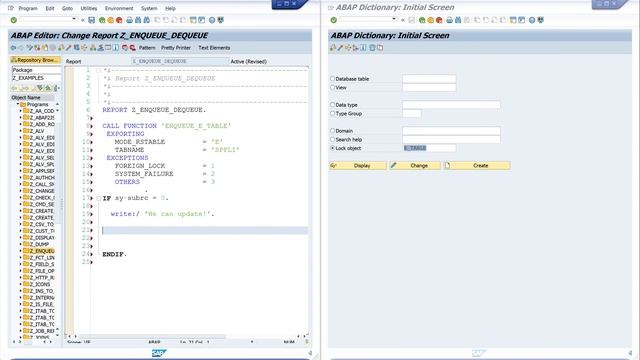Click the Create button in ABAP Dictionary
Viewport: 640px width, 360px height.
(x=477, y=165)
